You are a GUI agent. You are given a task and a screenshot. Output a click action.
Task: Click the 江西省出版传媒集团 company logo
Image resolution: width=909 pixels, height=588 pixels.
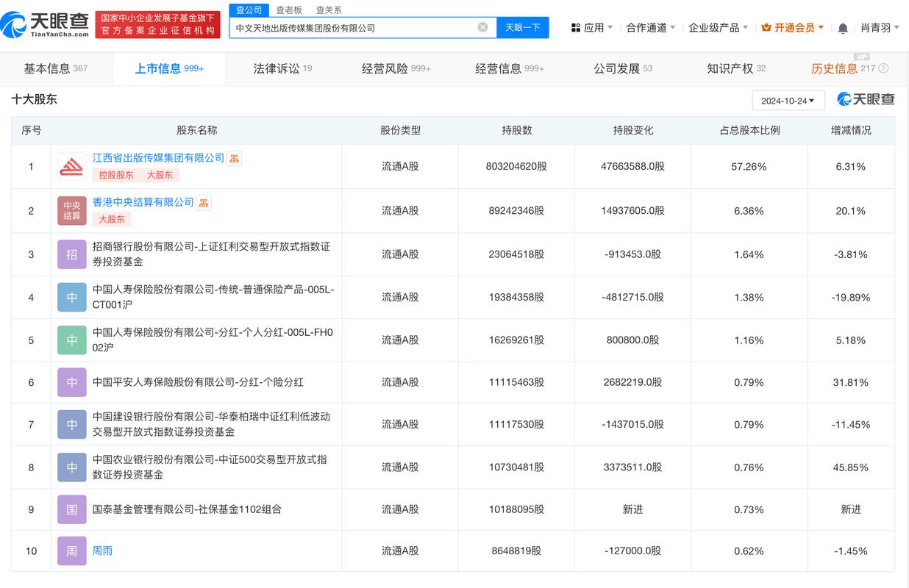[72, 167]
